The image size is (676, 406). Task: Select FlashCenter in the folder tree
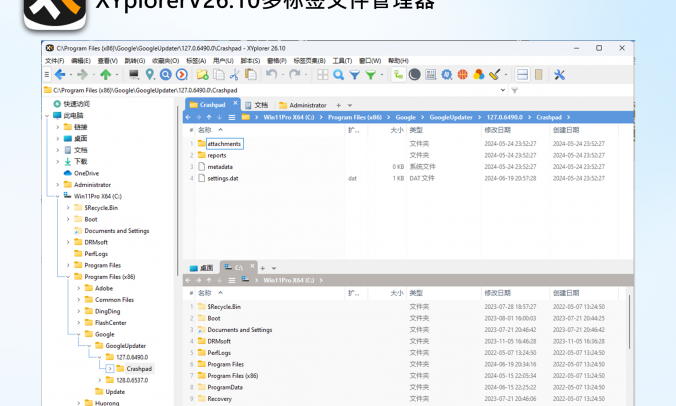click(x=111, y=323)
